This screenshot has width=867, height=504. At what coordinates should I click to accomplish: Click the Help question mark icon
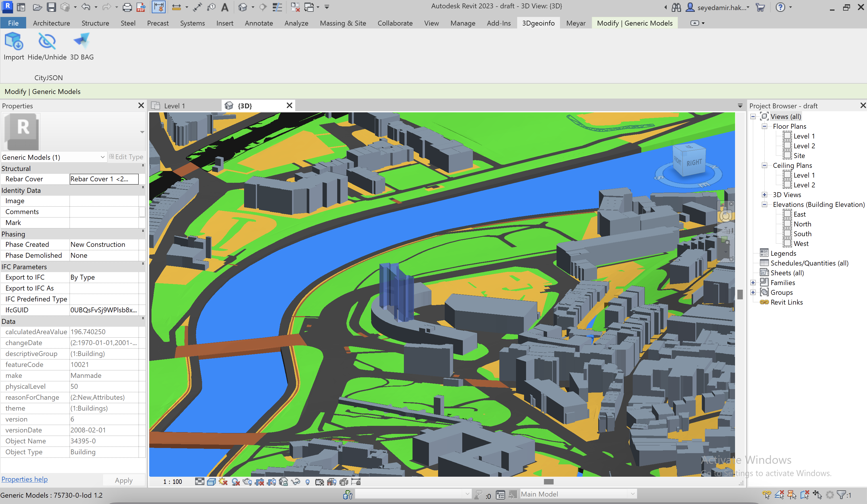point(780,7)
